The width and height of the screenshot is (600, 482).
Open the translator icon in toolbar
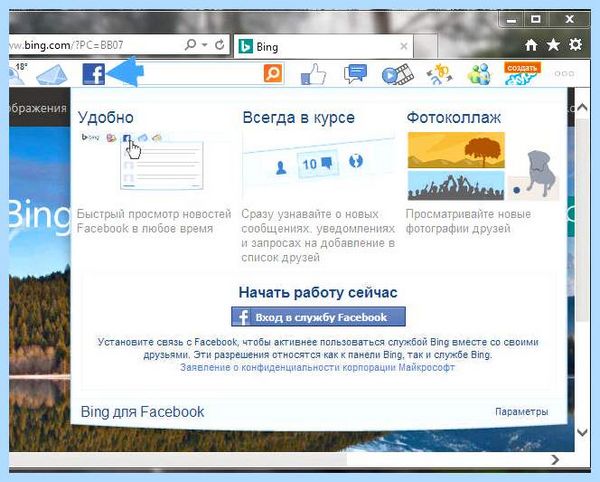point(440,74)
